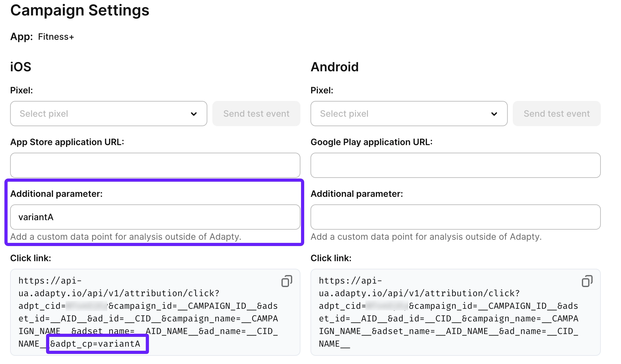Click the Fitness+ app name
The width and height of the screenshot is (621, 364).
pos(56,37)
